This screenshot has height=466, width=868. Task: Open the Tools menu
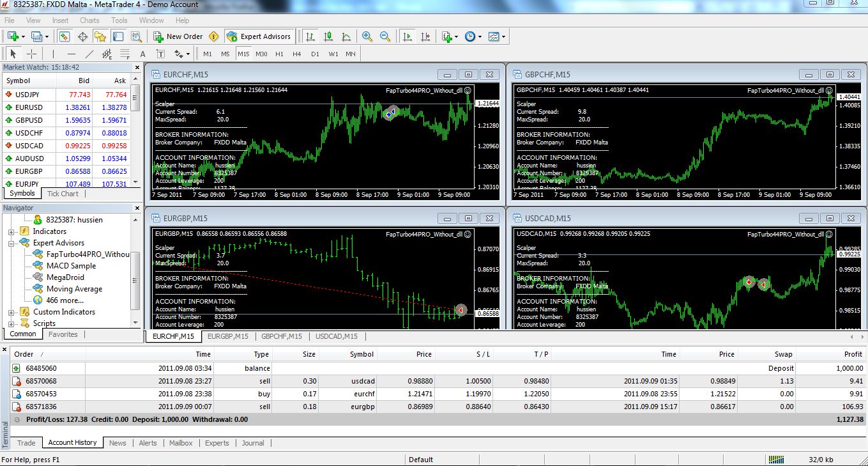[119, 20]
